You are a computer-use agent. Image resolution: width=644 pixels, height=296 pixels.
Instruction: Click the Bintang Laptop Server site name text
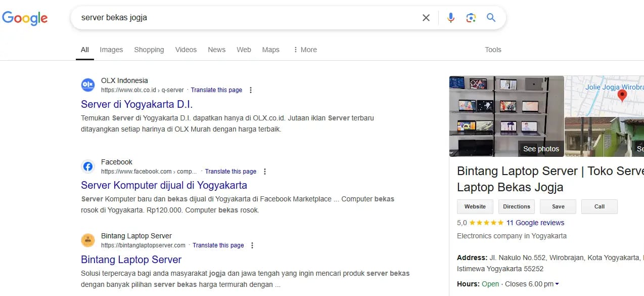(136, 236)
